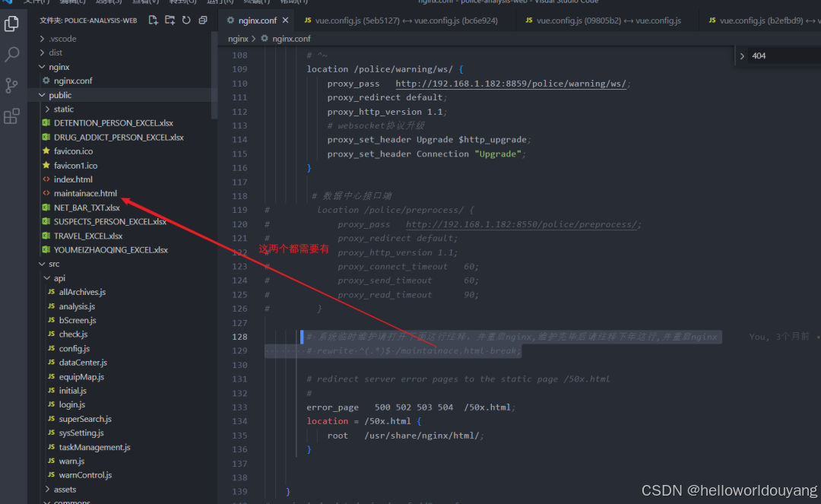Click the New Folder icon in explorer header
The image size is (821, 504).
pos(170,21)
